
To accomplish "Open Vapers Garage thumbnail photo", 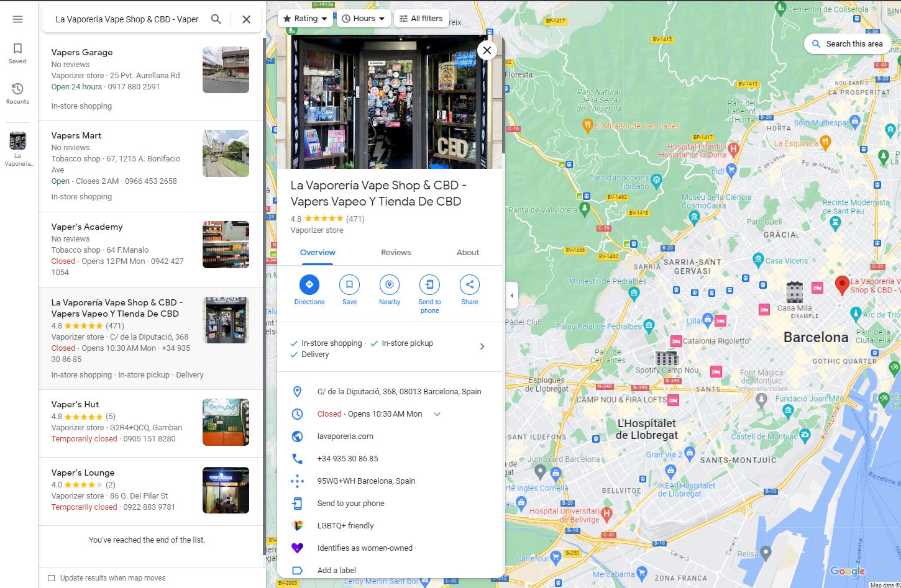I will 226,70.
